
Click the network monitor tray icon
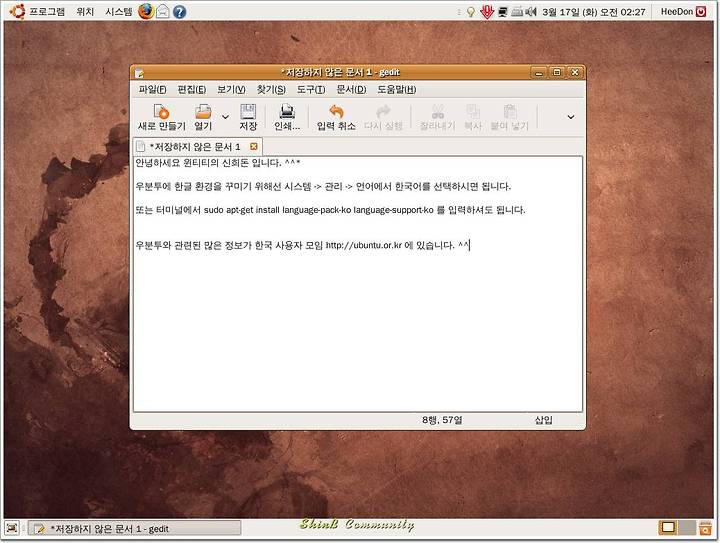tap(503, 12)
